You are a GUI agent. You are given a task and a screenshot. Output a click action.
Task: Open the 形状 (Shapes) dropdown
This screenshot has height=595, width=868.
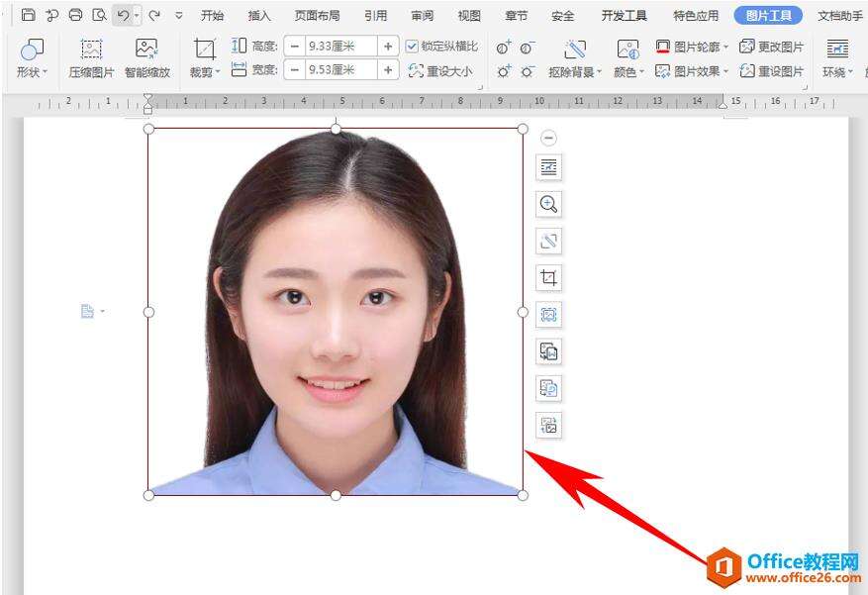click(x=32, y=58)
